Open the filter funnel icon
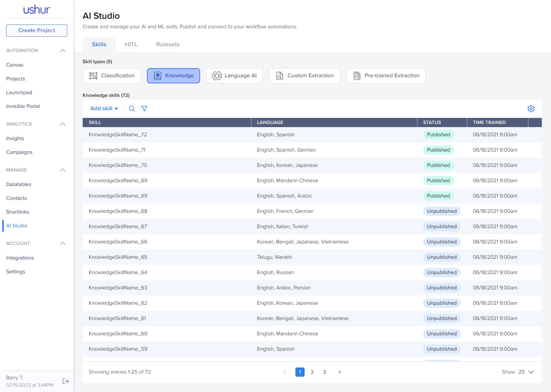Screen dimensions: 551x392 pyautogui.click(x=144, y=109)
